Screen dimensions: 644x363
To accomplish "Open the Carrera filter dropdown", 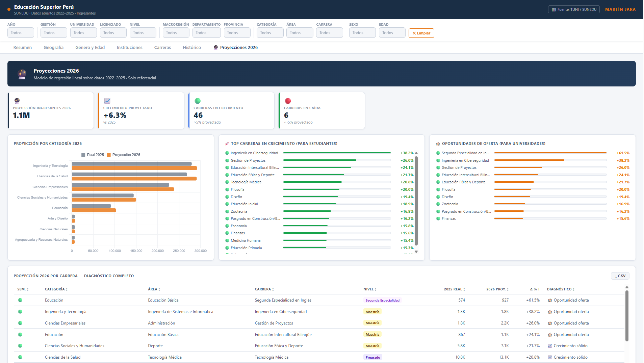I will (x=329, y=33).
